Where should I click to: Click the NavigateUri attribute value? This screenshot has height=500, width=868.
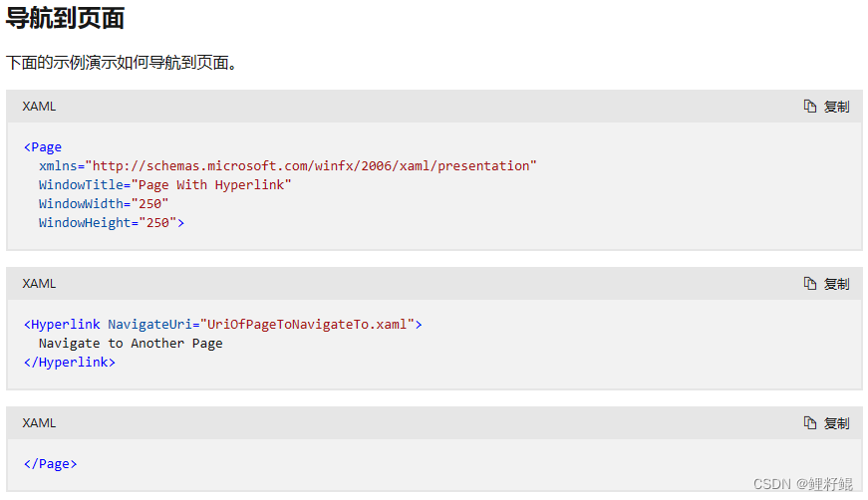point(307,324)
